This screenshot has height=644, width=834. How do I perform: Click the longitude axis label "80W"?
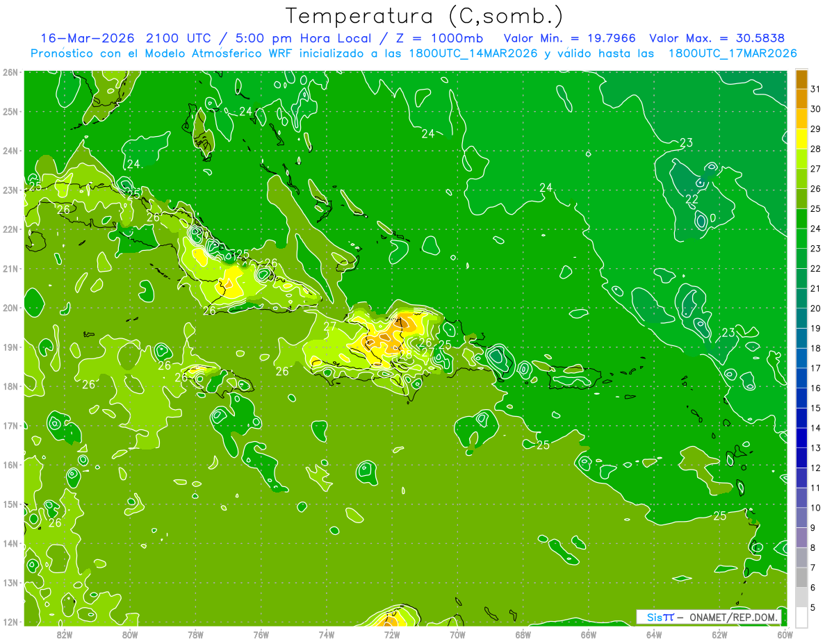tap(130, 634)
